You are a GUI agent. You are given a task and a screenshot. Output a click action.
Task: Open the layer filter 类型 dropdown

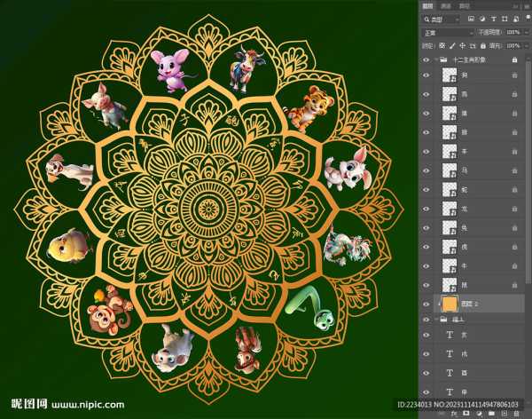point(441,20)
